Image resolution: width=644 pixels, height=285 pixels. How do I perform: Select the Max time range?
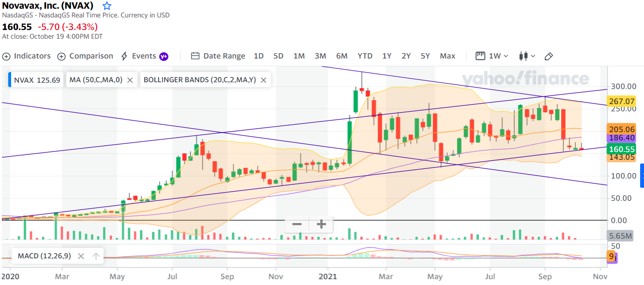click(x=448, y=56)
